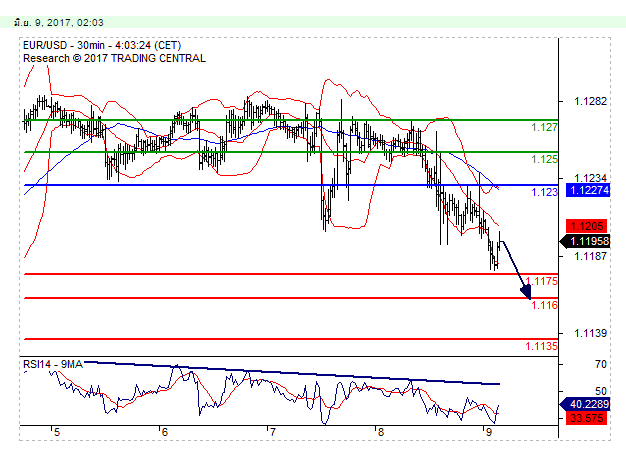The width and height of the screenshot is (626, 454).
Task: Click the black 1.11958 current price tag
Action: (586, 242)
